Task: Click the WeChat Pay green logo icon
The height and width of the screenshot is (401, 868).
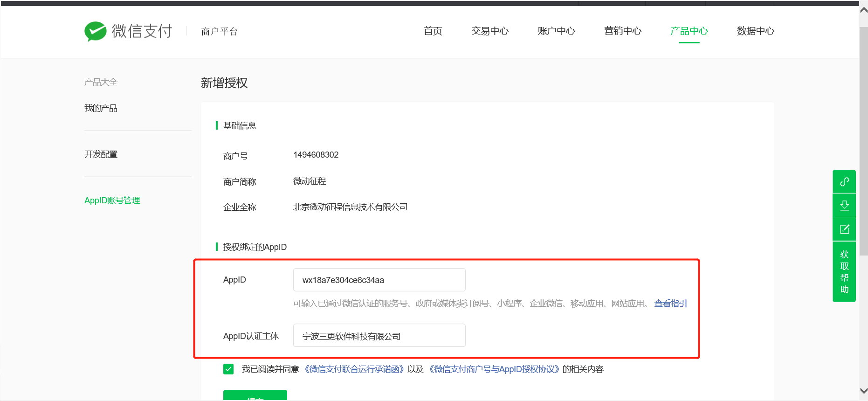Action: 95,31
